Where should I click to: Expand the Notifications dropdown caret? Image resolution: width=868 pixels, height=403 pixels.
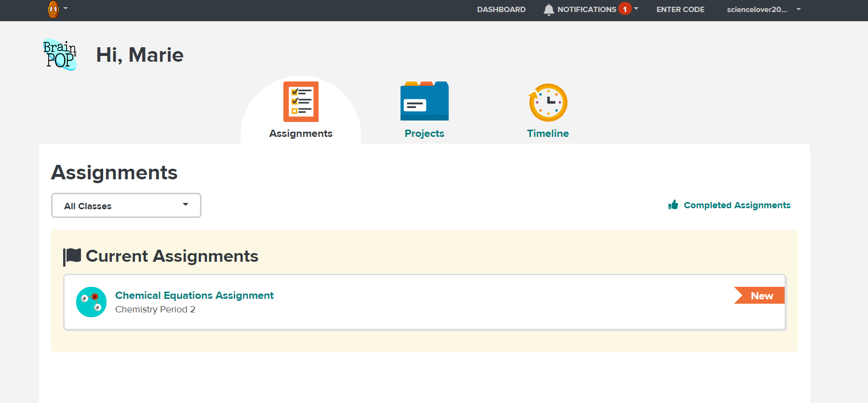click(636, 8)
